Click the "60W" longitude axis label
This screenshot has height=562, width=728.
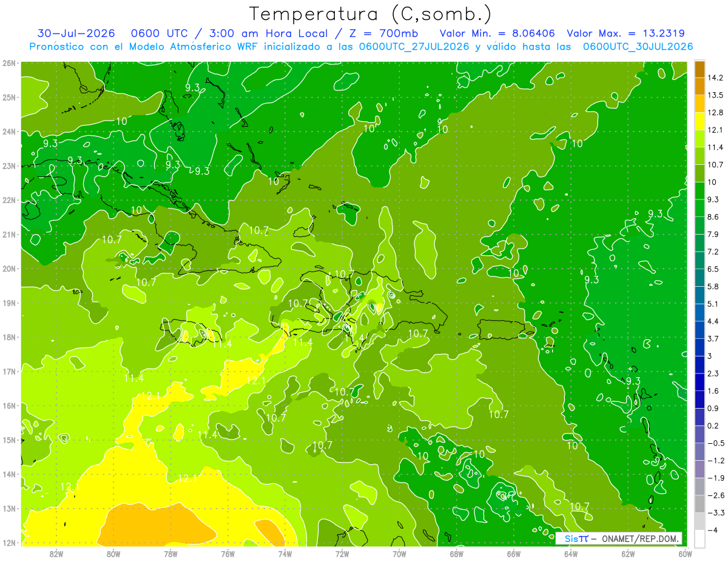pos(686,553)
